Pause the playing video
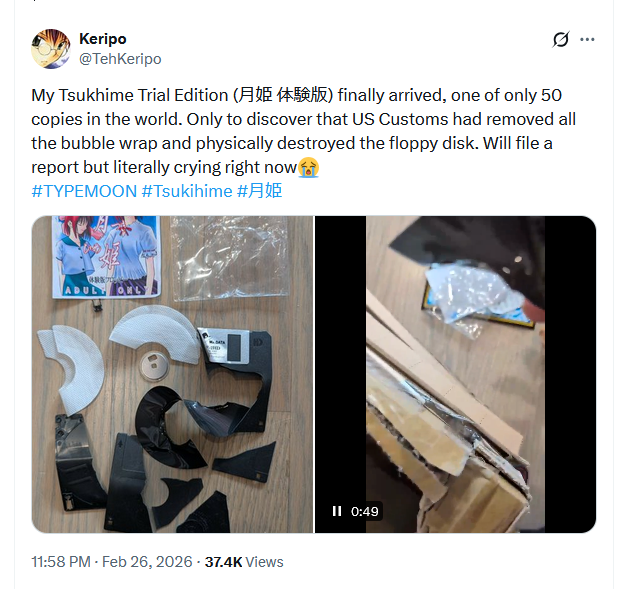 [337, 511]
